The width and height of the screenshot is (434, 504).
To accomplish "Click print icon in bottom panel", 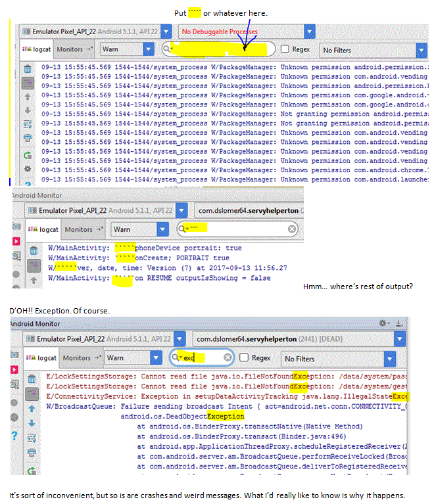I will 32,453.
